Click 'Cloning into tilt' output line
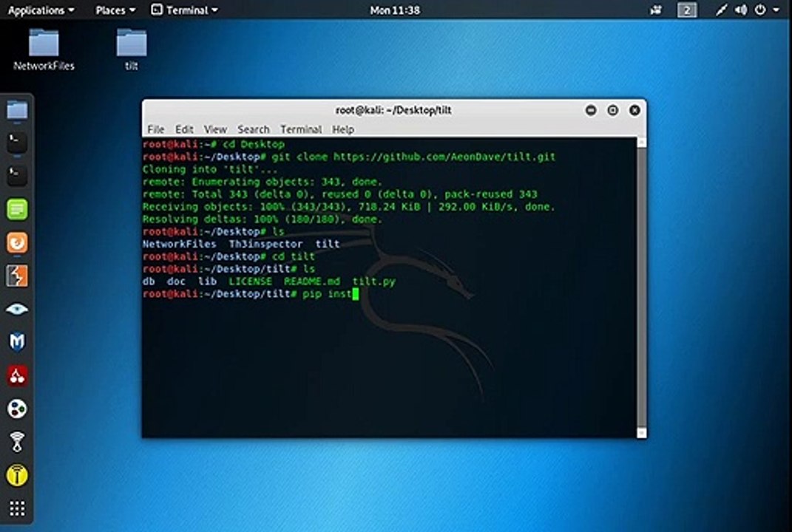 point(209,170)
